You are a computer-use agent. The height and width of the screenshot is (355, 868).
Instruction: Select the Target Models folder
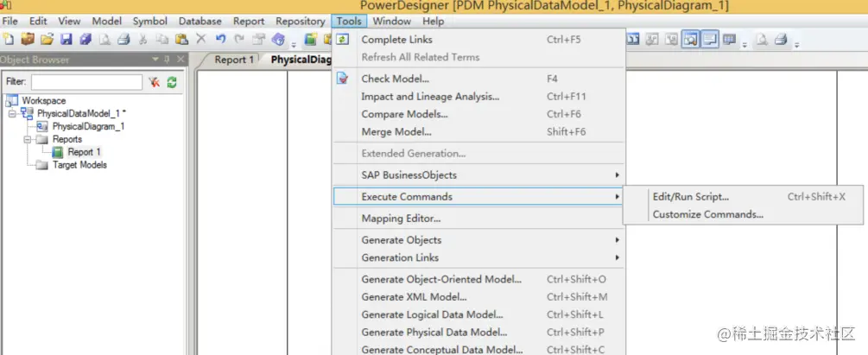pyautogui.click(x=79, y=165)
